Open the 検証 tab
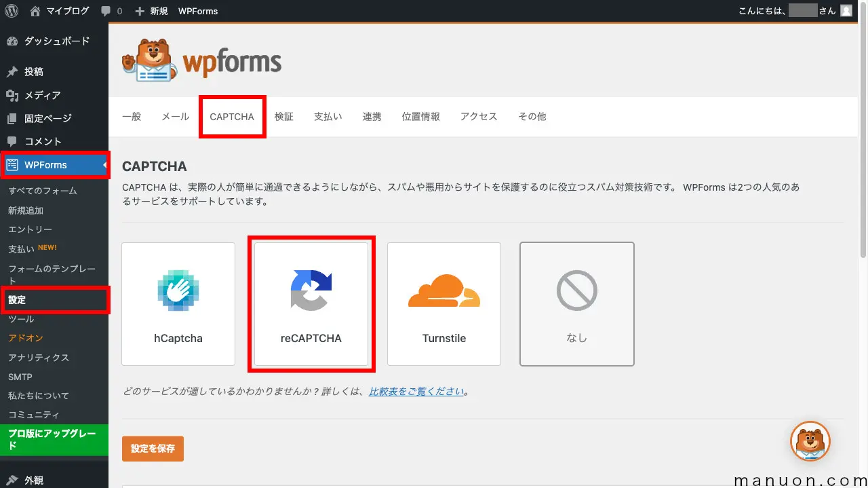This screenshot has height=488, width=868. [284, 116]
